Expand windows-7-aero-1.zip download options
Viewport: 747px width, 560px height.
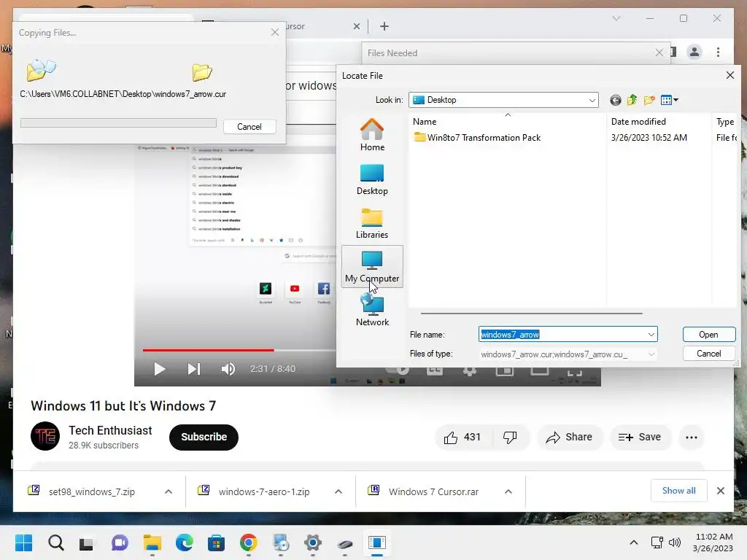(x=338, y=491)
